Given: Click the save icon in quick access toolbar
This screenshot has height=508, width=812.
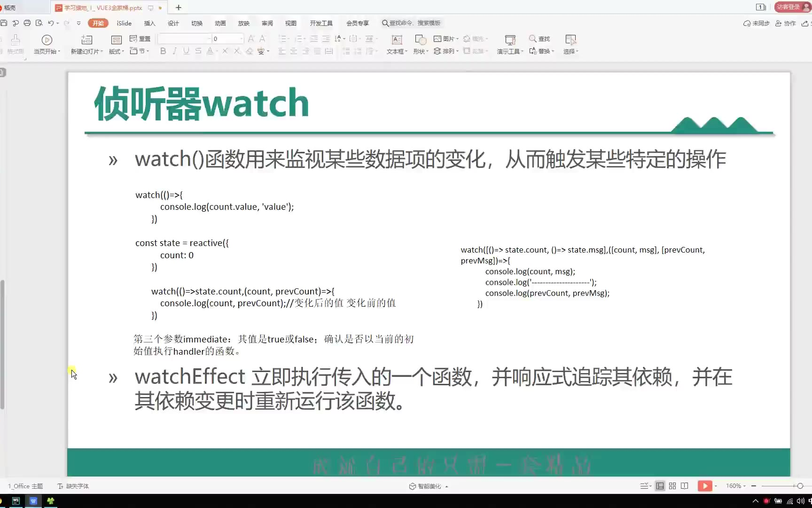Looking at the screenshot, I should (x=4, y=23).
